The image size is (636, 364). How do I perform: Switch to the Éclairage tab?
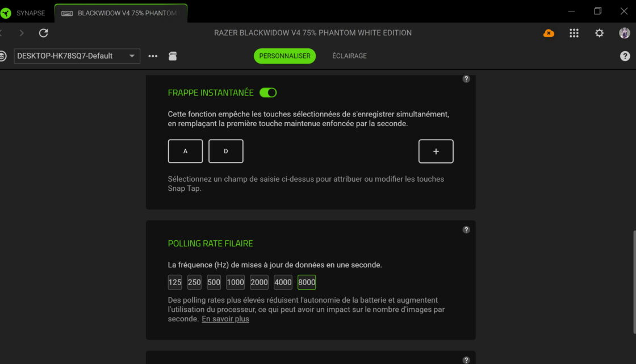tap(349, 56)
